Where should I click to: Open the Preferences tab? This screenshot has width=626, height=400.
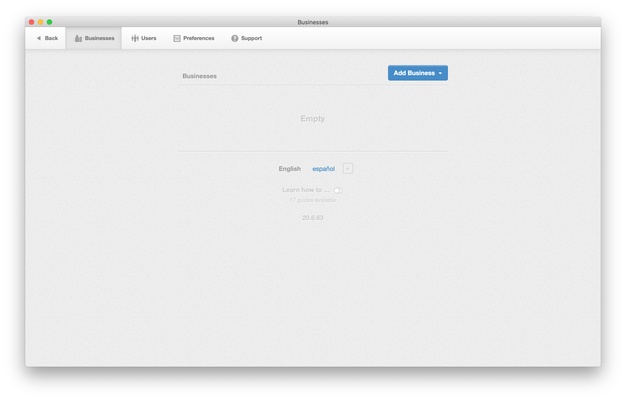click(194, 38)
